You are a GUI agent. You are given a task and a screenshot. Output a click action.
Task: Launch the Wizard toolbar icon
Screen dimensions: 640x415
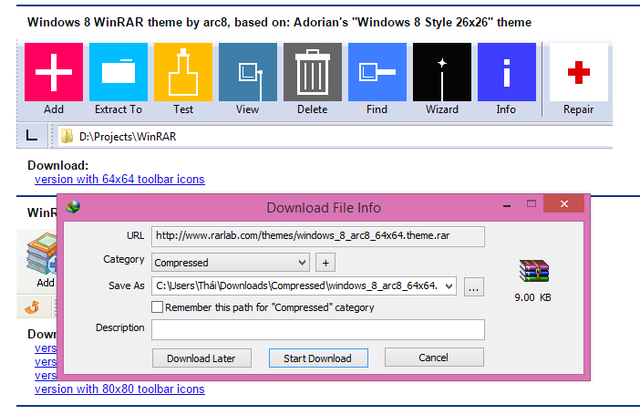[x=442, y=72]
